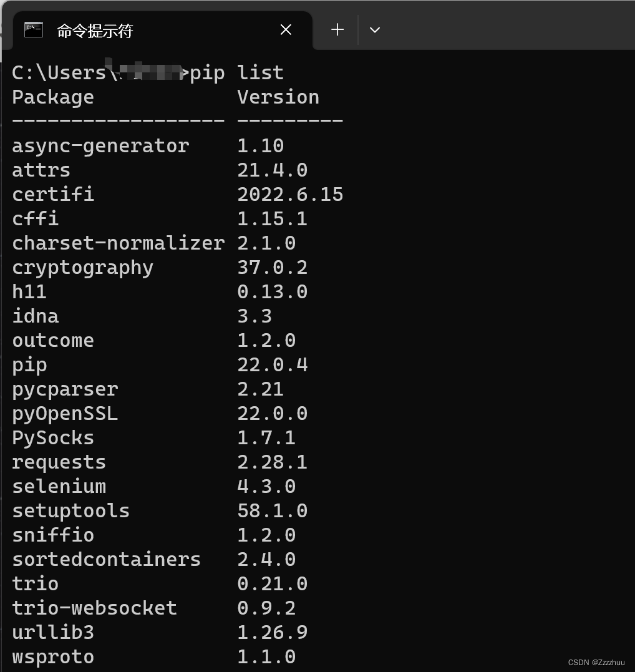Click the "Version" column header
This screenshot has width=635, height=672.
[x=278, y=97]
